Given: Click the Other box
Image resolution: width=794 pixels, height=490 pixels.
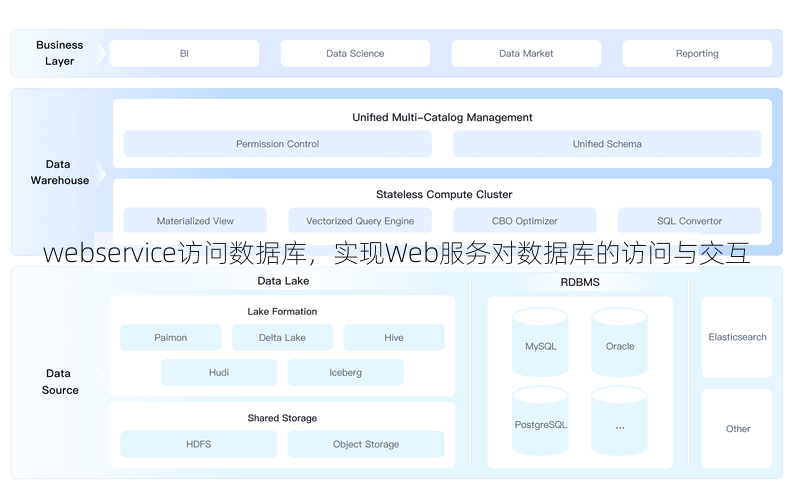Looking at the screenshot, I should coord(737,429).
